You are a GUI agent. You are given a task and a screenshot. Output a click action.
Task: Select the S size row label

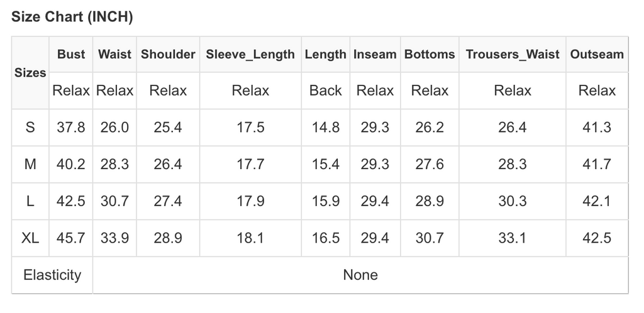pyautogui.click(x=30, y=128)
